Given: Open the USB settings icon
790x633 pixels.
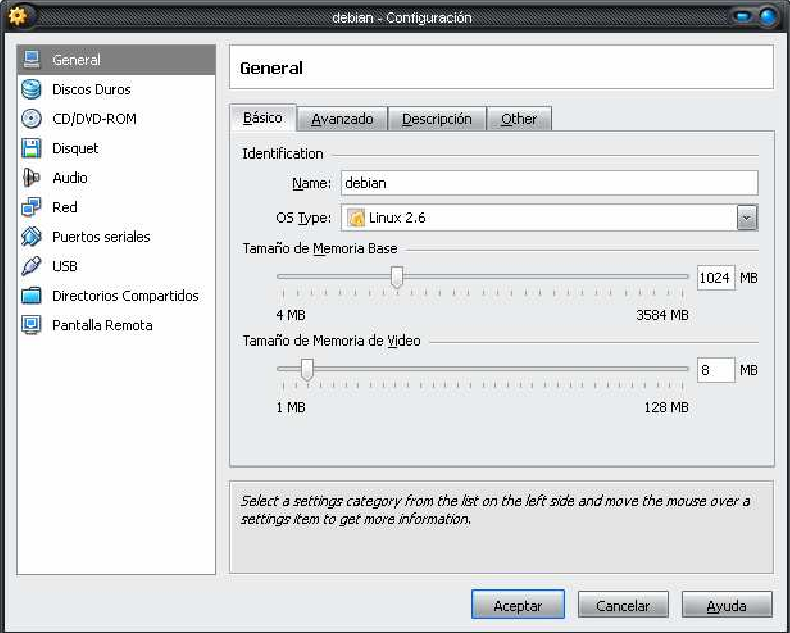Looking at the screenshot, I should point(32,267).
